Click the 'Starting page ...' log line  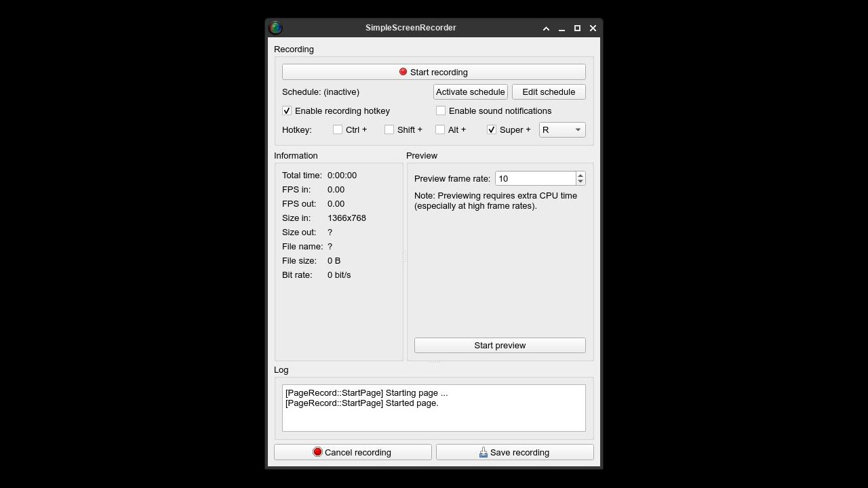pyautogui.click(x=366, y=392)
